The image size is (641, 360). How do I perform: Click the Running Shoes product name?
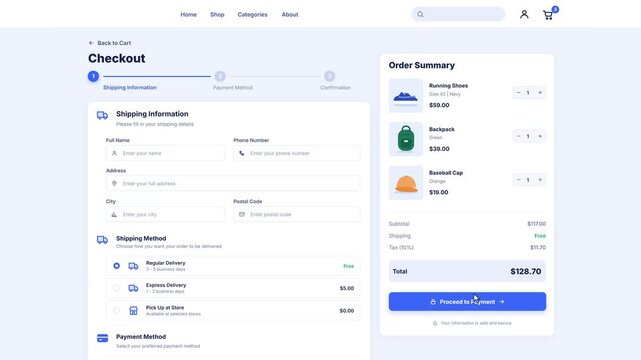tap(448, 86)
